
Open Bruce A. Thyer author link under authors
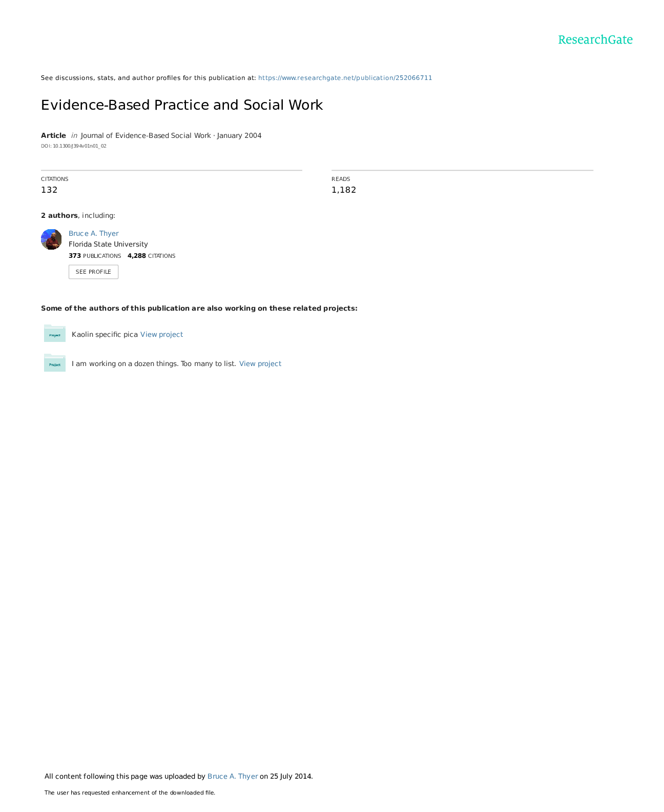pos(93,233)
